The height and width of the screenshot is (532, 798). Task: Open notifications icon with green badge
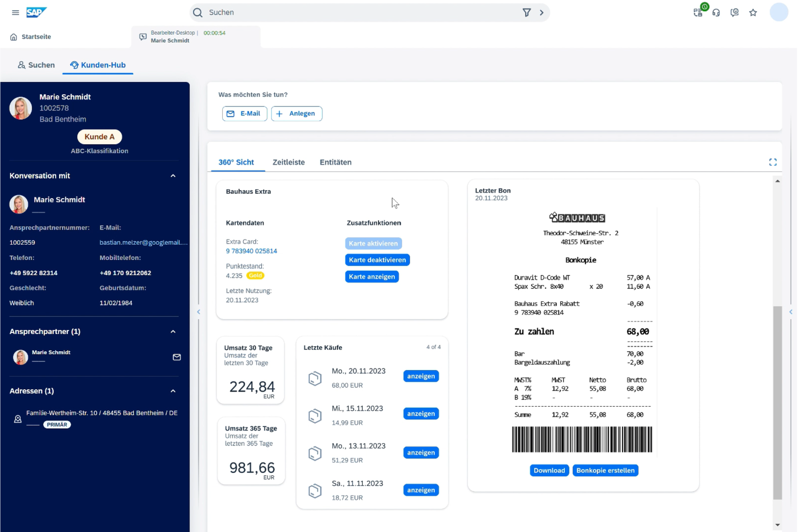698,12
